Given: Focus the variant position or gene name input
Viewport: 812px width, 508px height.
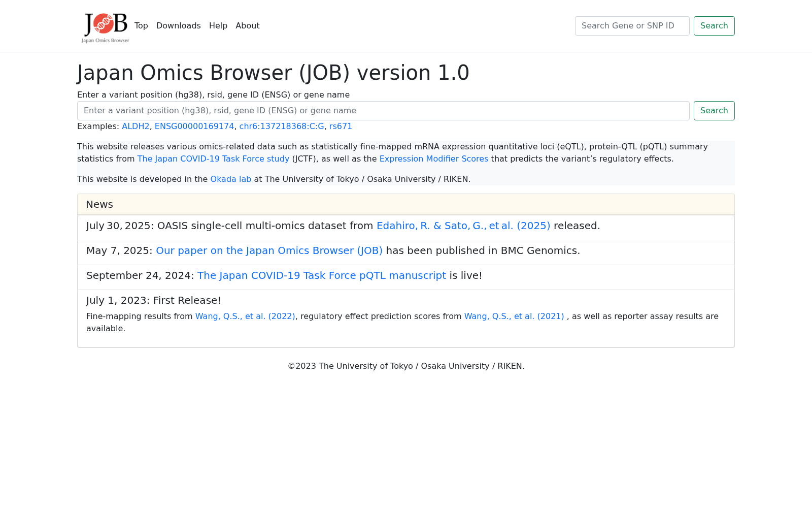Looking at the screenshot, I should 383,111.
